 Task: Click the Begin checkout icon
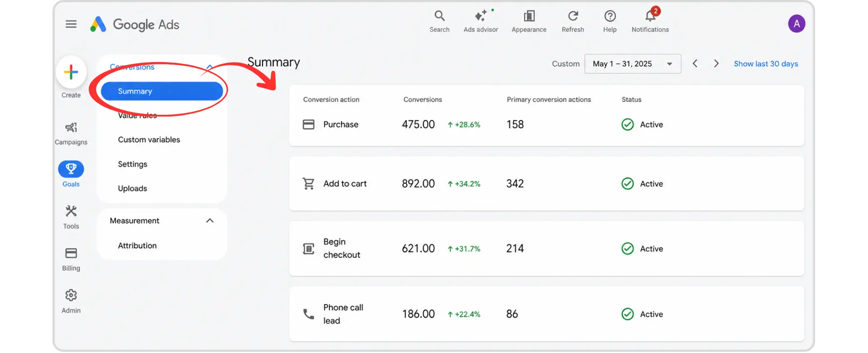pyautogui.click(x=309, y=249)
